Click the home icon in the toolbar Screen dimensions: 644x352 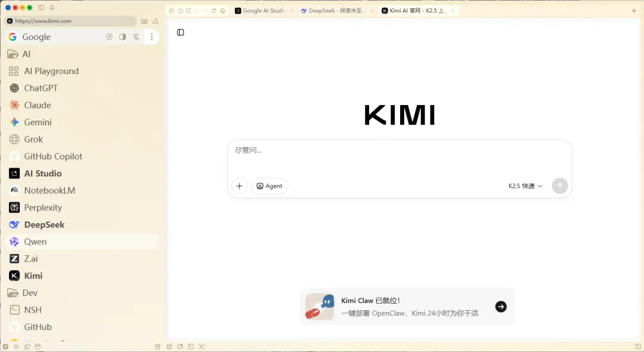(x=222, y=11)
